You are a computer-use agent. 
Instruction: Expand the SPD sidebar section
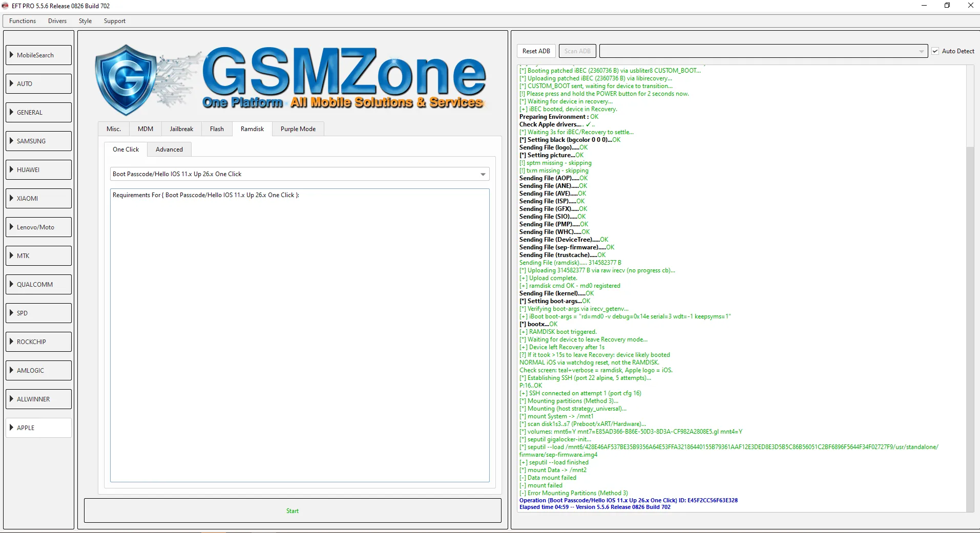[x=39, y=313]
